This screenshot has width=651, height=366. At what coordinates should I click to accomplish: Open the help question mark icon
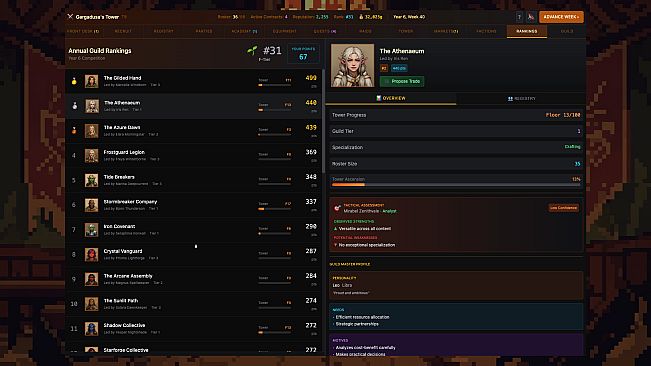[519, 17]
